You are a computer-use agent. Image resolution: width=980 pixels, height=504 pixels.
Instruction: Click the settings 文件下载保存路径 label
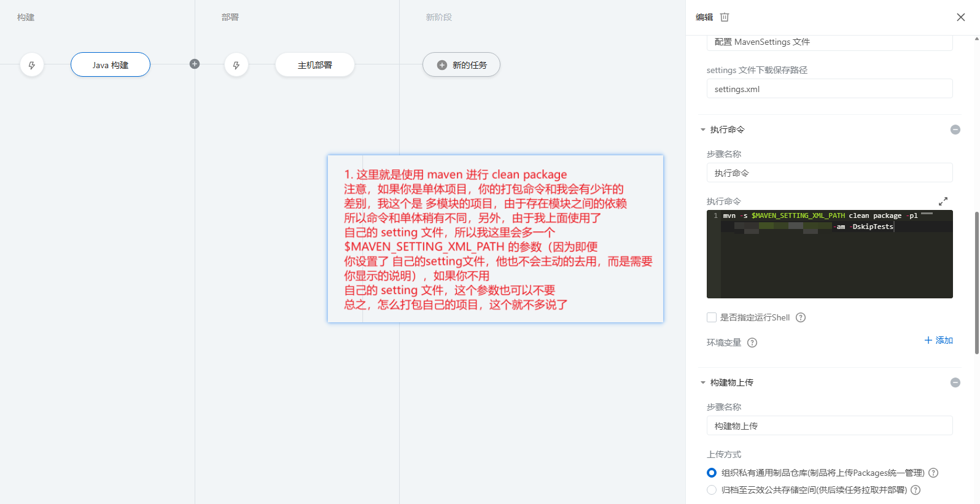(757, 70)
